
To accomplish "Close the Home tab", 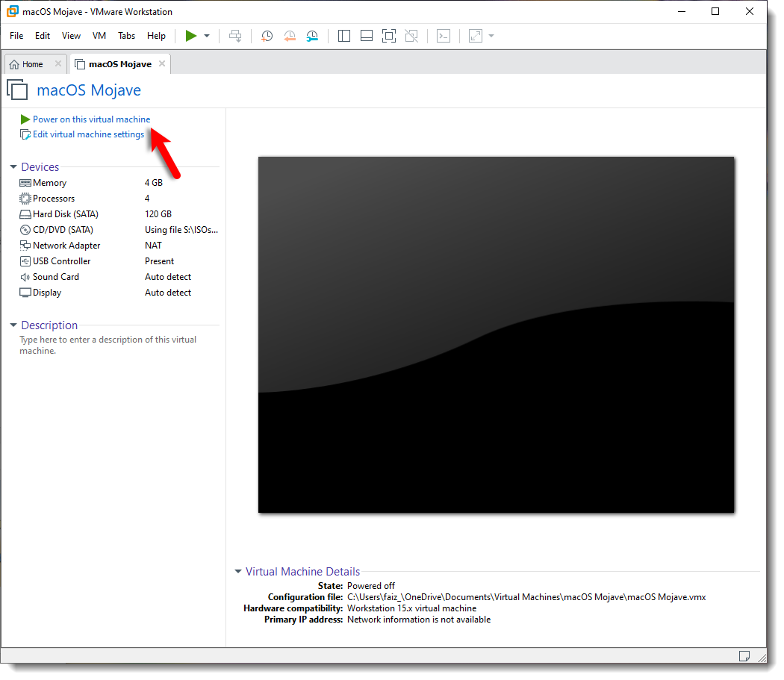I will [58, 64].
